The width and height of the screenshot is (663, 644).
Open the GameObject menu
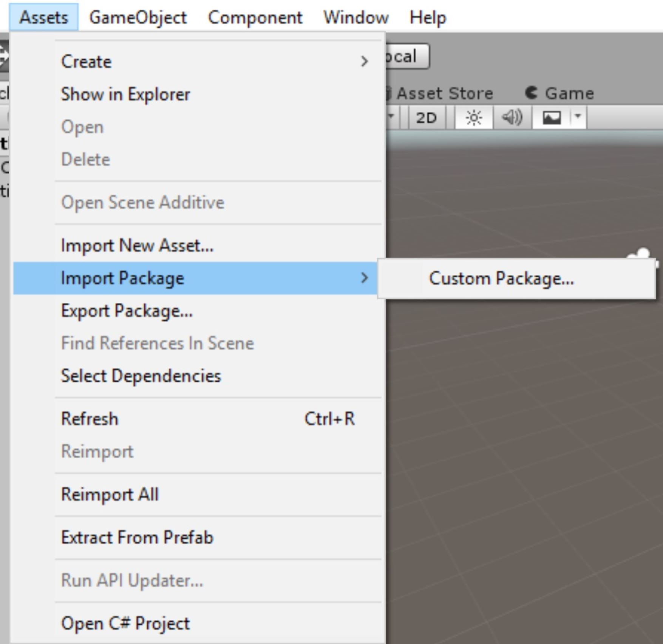[x=138, y=17]
